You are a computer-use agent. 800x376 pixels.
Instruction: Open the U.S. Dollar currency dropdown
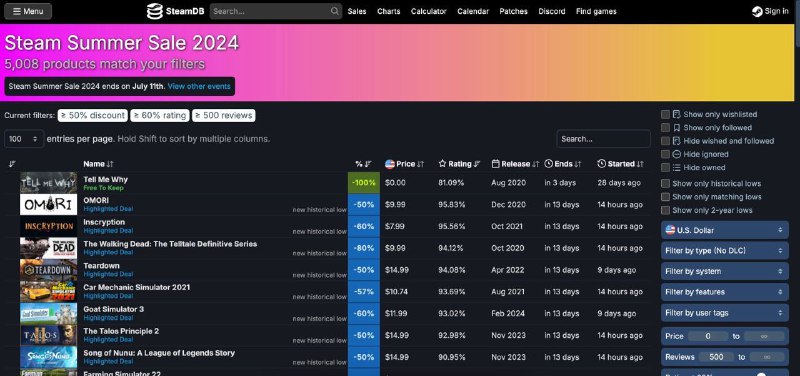pos(724,230)
